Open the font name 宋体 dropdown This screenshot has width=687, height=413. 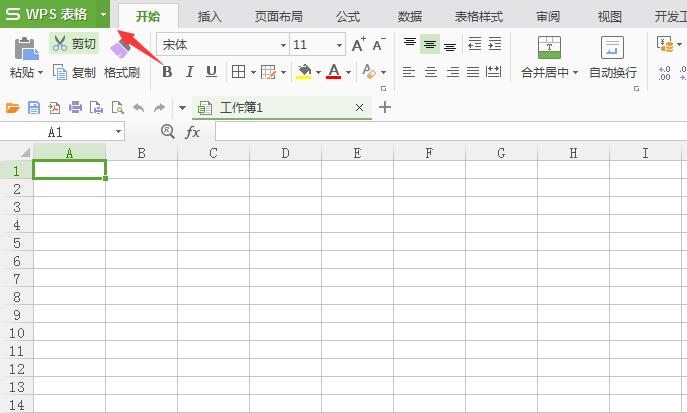(283, 45)
